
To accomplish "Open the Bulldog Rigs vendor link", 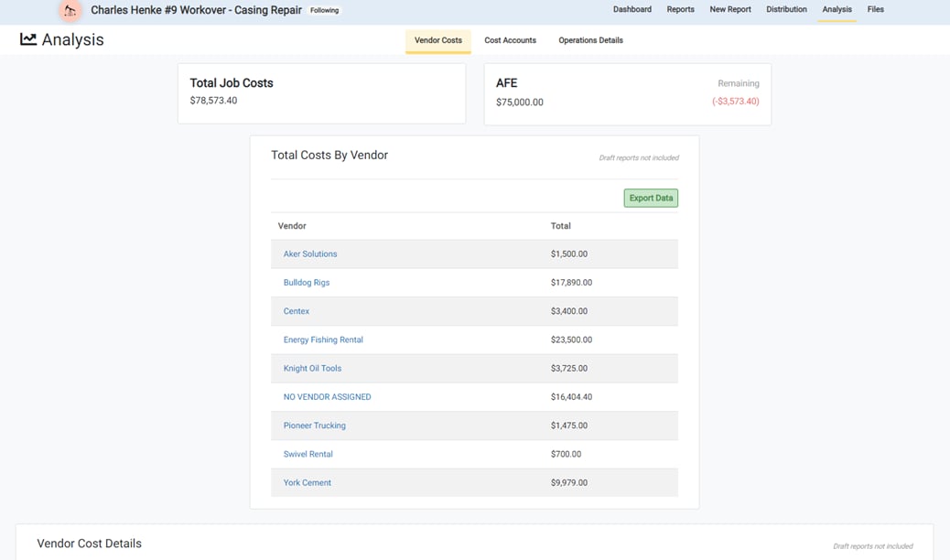I will pyautogui.click(x=307, y=283).
